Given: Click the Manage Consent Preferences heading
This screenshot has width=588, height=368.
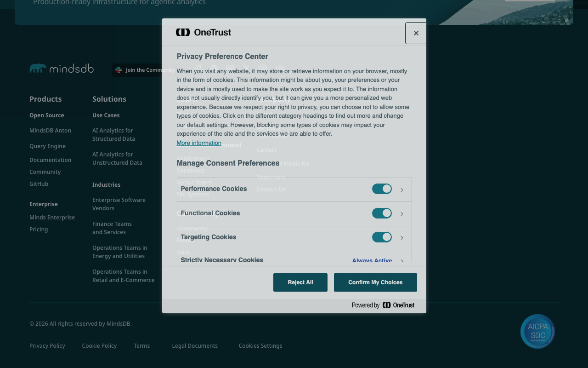Looking at the screenshot, I should pos(228,163).
